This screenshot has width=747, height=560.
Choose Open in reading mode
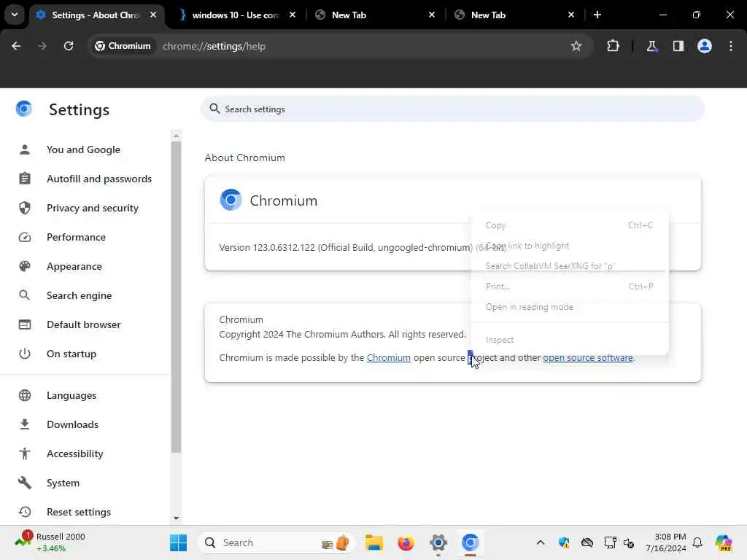[569, 307]
